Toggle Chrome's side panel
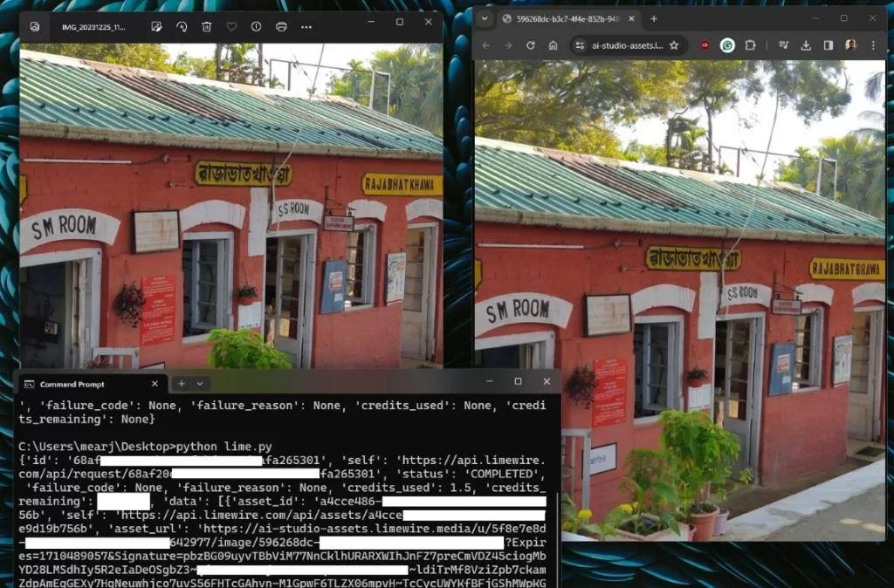This screenshot has height=588, width=894. [x=828, y=45]
